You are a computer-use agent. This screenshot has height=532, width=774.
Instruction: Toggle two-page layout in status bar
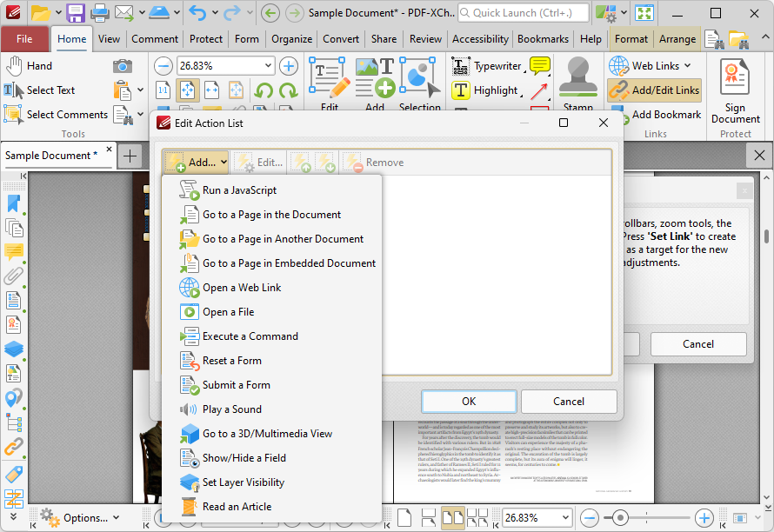pos(452,518)
